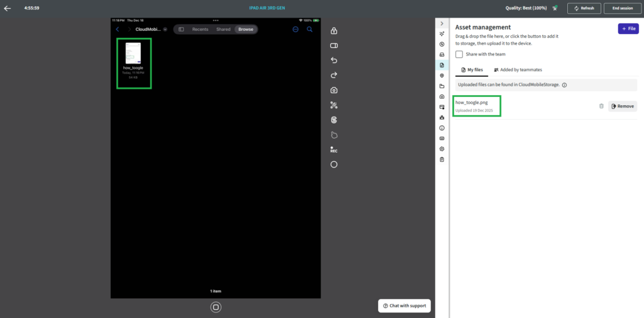Image resolution: width=644 pixels, height=318 pixels.
Task: Open the more options circle menu
Action: (x=296, y=30)
